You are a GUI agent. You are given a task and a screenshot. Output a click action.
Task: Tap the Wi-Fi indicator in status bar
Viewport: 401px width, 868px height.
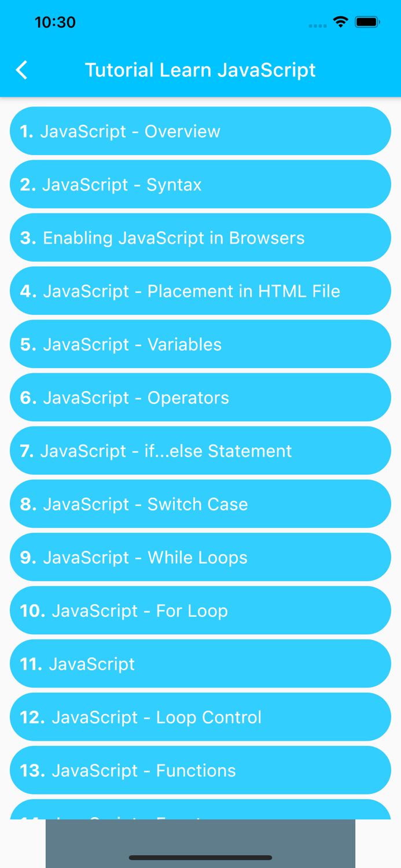(x=340, y=21)
